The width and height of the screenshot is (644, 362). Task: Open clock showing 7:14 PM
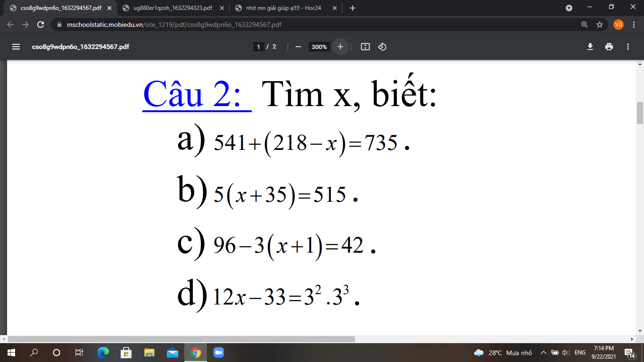click(x=604, y=353)
